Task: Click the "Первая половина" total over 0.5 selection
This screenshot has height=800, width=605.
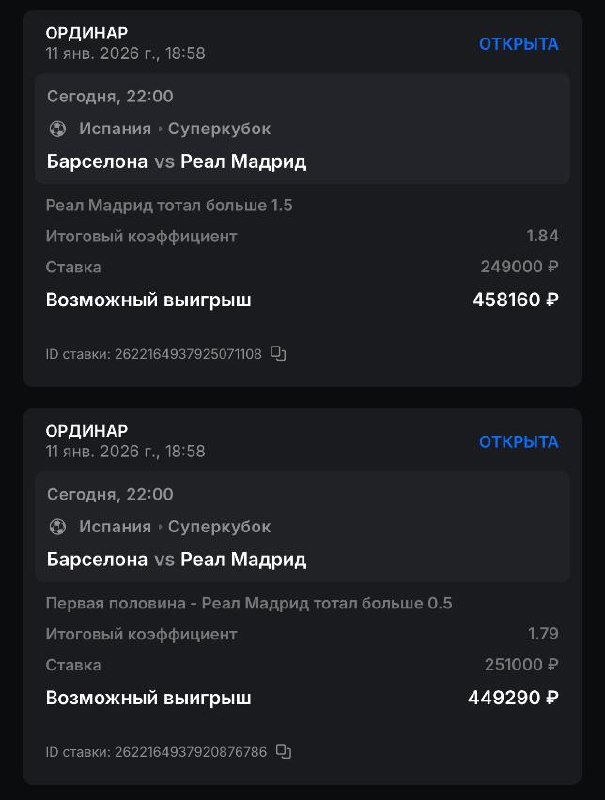Action: pyautogui.click(x=249, y=603)
